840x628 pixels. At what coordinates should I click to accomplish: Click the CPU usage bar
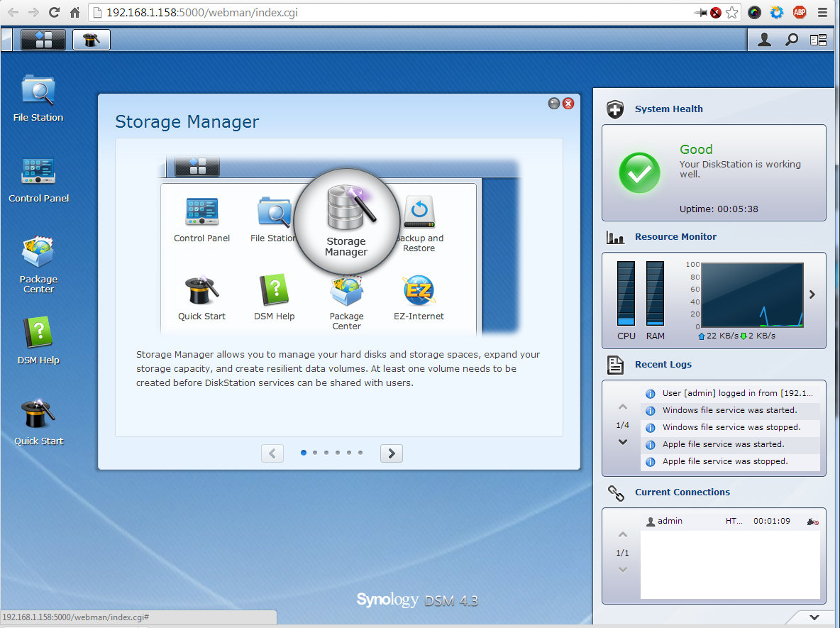coord(626,294)
